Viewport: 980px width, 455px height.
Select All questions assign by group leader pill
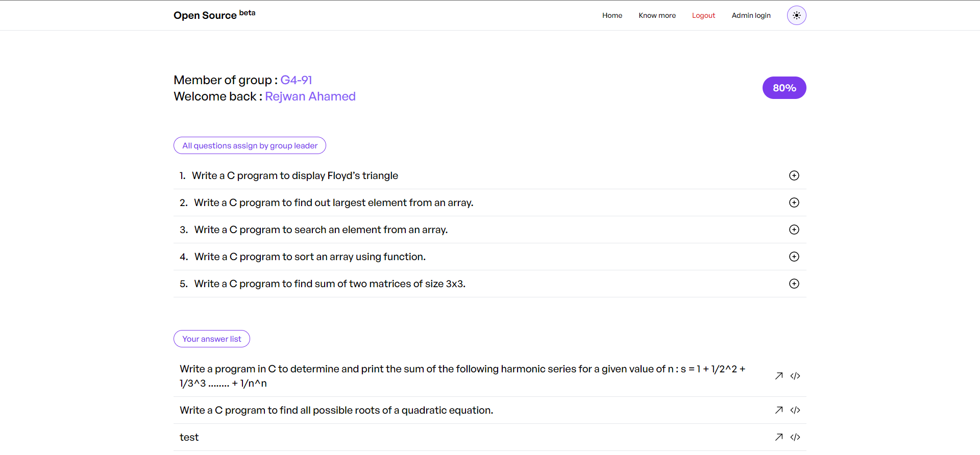(250, 145)
